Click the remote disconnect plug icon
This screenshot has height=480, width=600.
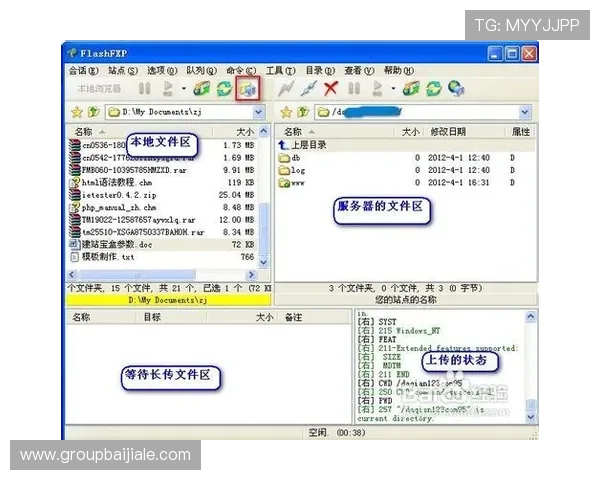click(308, 88)
